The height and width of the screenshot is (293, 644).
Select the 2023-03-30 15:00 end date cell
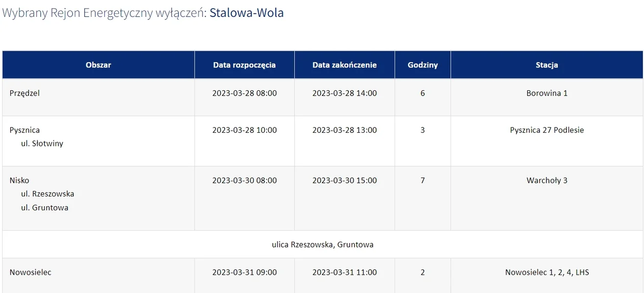click(x=344, y=198)
